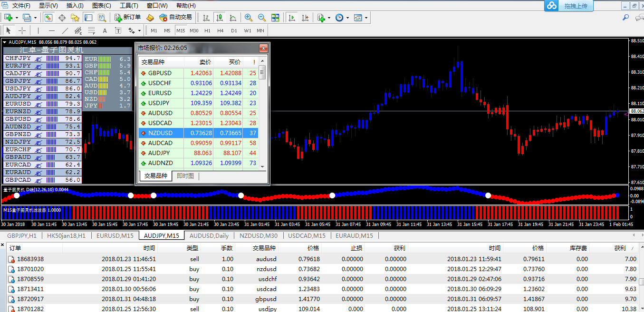Switch chart to candlesticks view
The image size is (644, 312).
[220, 18]
